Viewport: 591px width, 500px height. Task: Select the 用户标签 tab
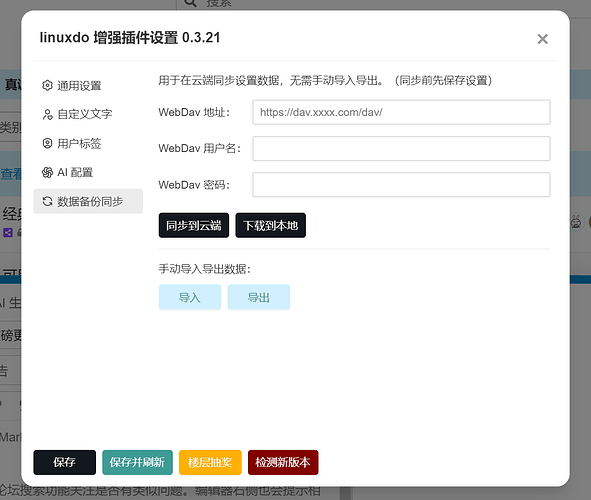click(x=88, y=143)
